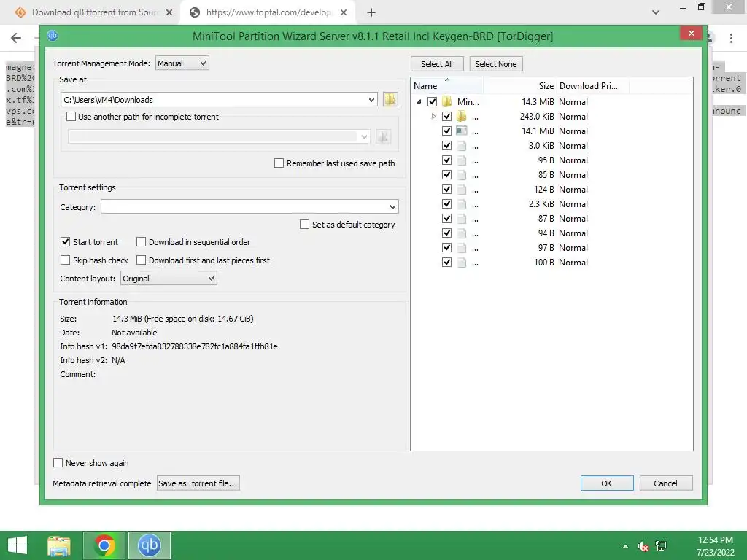This screenshot has height=560, width=747.
Task: Click the file icon in the 95 B row
Action: [x=461, y=160]
